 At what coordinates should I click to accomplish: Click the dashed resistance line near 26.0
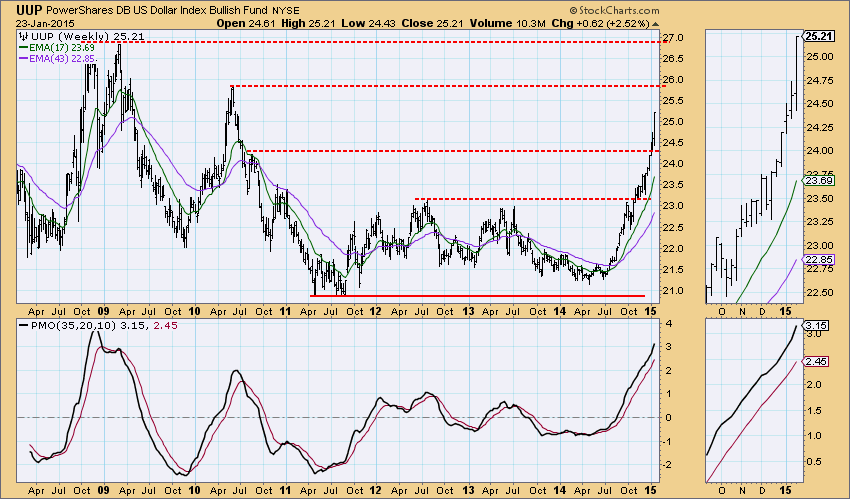(446, 86)
